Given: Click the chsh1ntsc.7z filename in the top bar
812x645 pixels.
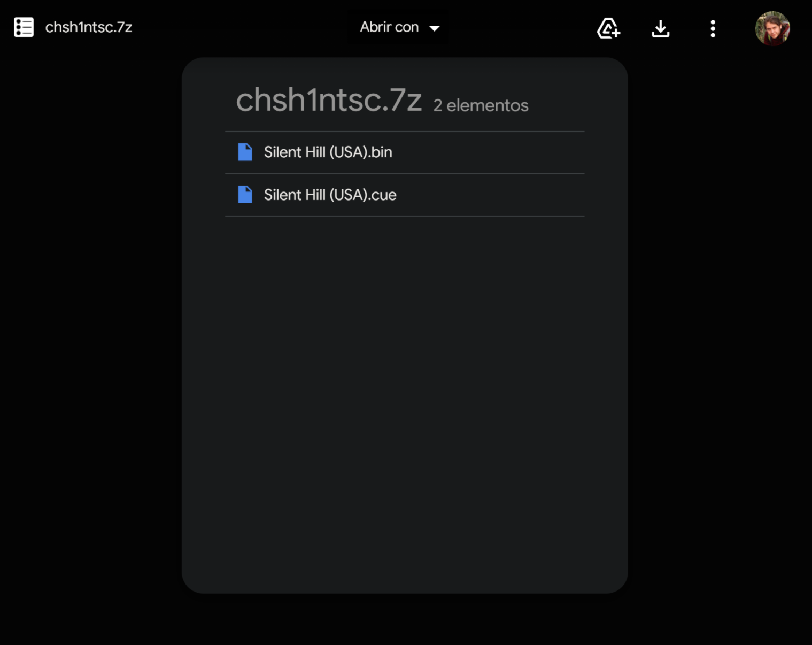Looking at the screenshot, I should [89, 27].
